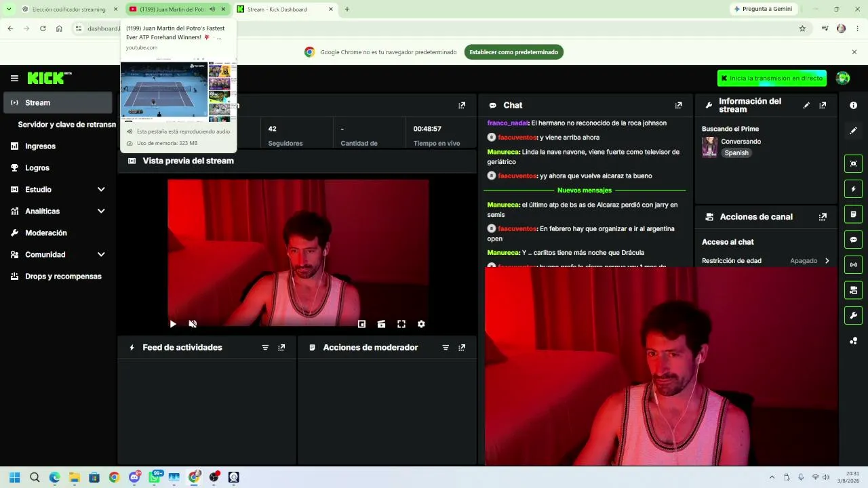Screen dimensions: 868x488
Task: Toggle the activity feed lightning icon
Action: pos(853,188)
